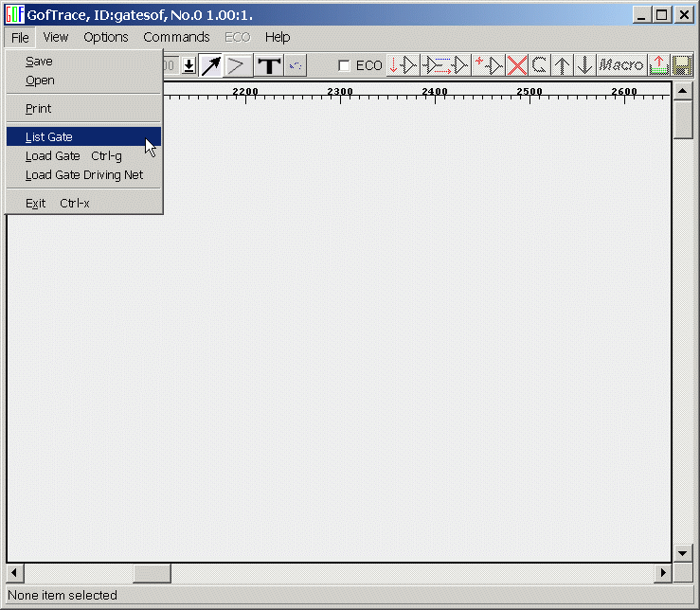This screenshot has width=700, height=610.
Task: Click the horizontal scrollbar thumb
Action: pyautogui.click(x=152, y=574)
